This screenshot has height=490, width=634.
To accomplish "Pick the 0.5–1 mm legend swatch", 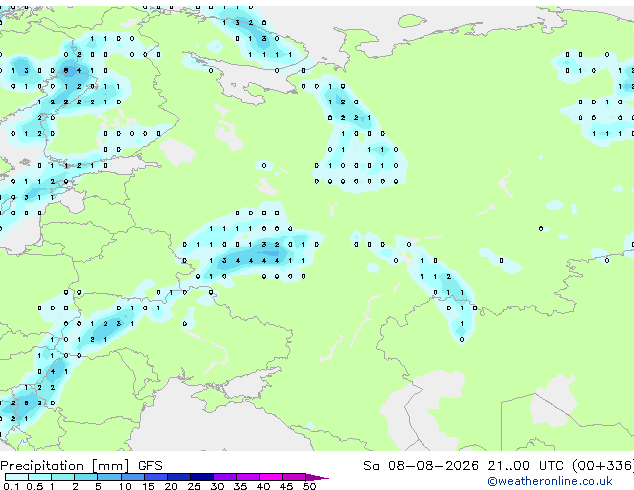I will (40, 477).
